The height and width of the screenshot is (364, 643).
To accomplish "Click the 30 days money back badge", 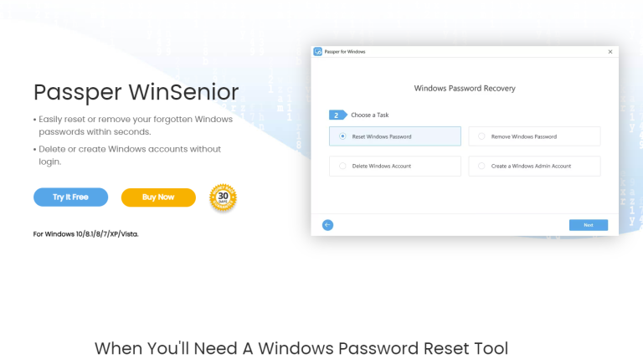I will click(223, 197).
